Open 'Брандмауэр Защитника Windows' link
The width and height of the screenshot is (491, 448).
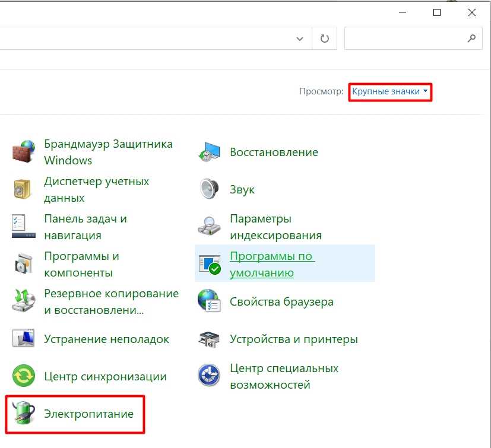coord(108,152)
